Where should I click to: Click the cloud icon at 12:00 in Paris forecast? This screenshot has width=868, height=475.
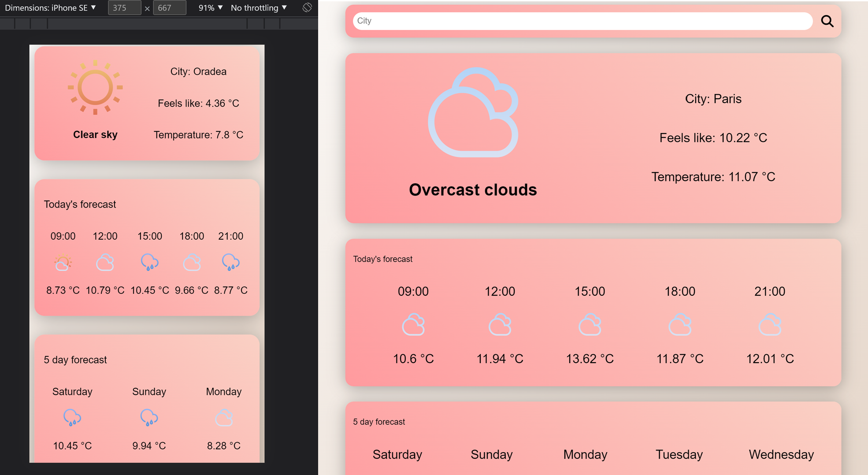(500, 325)
